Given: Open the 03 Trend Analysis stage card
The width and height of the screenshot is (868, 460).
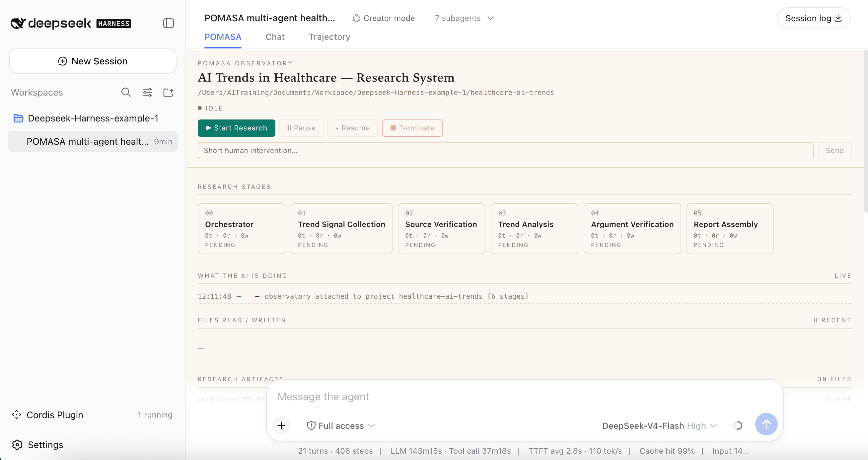Looking at the screenshot, I should click(534, 228).
